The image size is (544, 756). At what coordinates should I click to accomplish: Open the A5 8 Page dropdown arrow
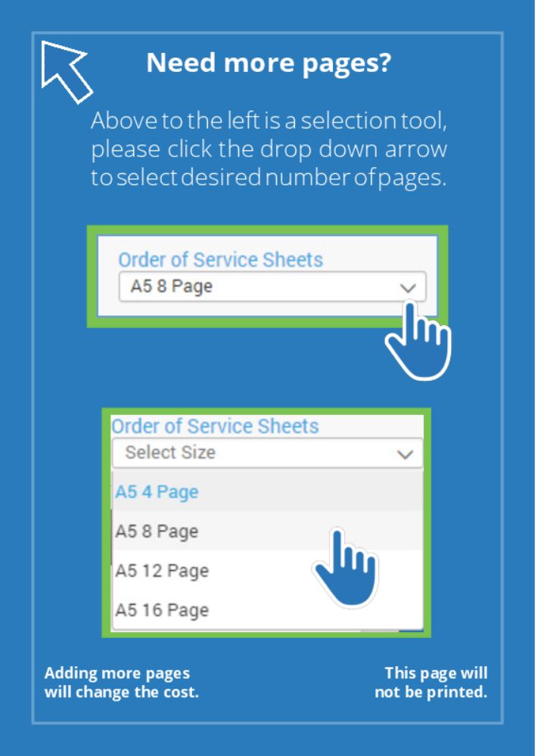pyautogui.click(x=408, y=288)
